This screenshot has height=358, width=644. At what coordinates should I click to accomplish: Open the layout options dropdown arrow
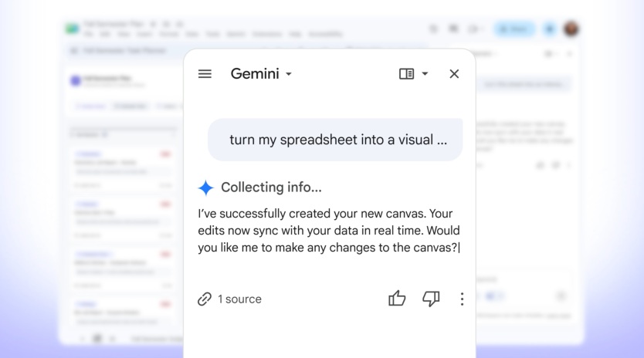pos(425,74)
